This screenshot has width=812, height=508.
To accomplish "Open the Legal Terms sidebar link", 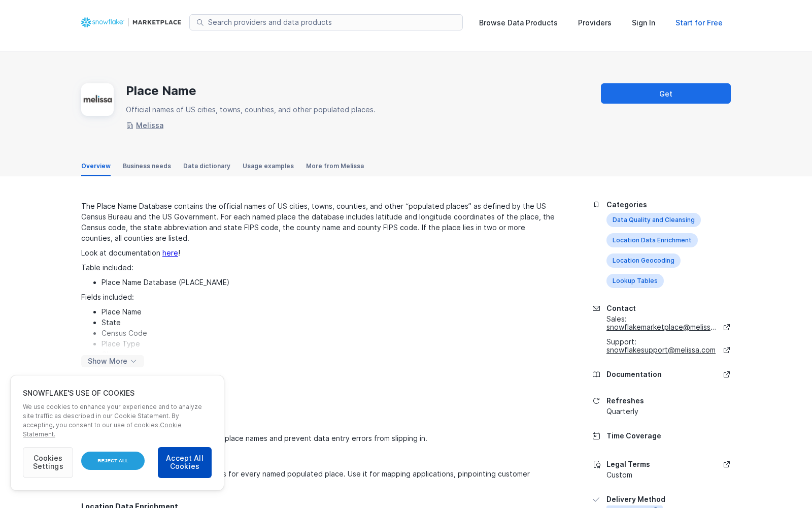I will [x=628, y=464].
